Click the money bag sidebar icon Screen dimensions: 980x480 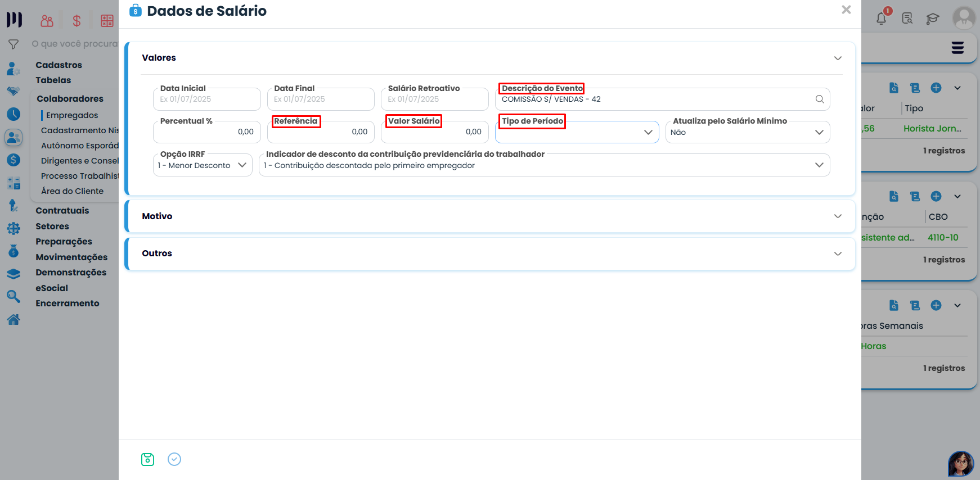(14, 251)
